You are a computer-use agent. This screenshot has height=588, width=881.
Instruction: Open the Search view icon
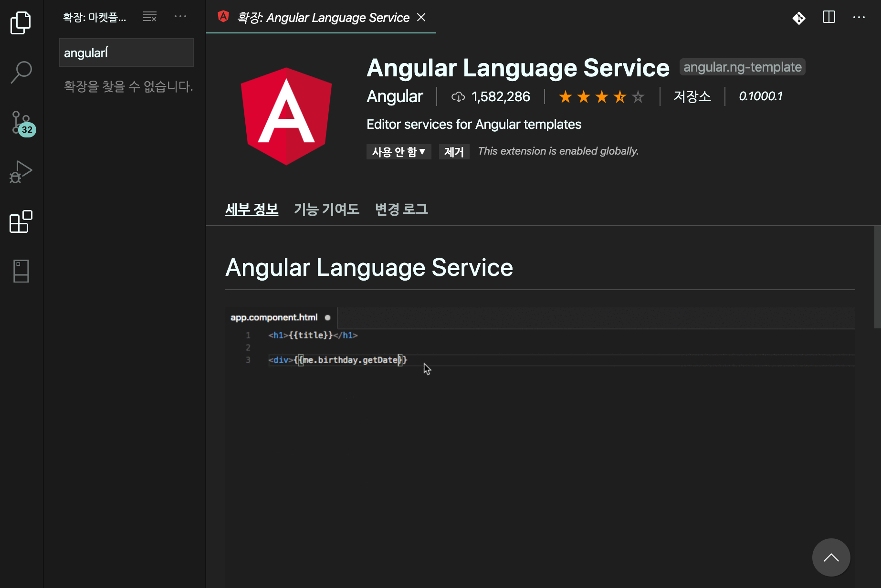pos(21,72)
